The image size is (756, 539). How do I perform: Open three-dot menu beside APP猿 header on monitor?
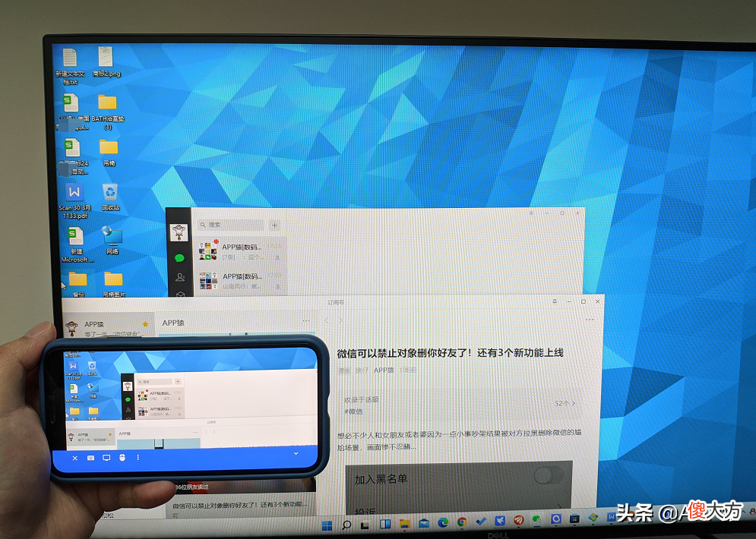[x=306, y=321]
